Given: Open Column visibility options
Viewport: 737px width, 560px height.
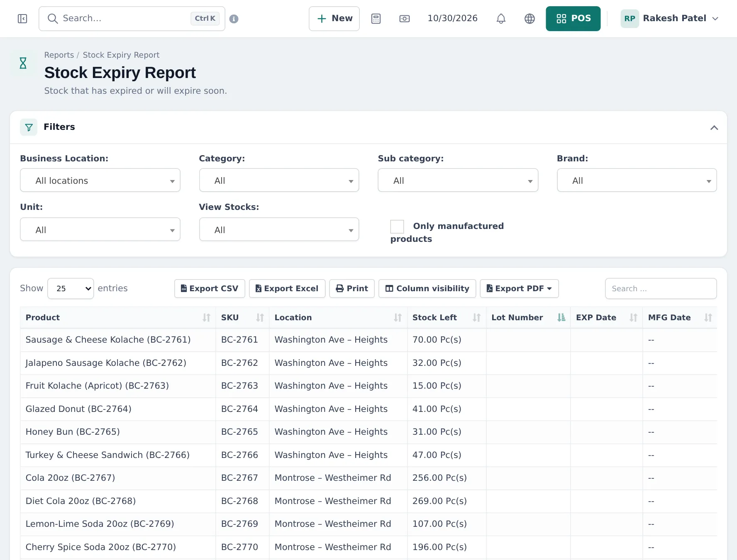Looking at the screenshot, I should pyautogui.click(x=427, y=289).
